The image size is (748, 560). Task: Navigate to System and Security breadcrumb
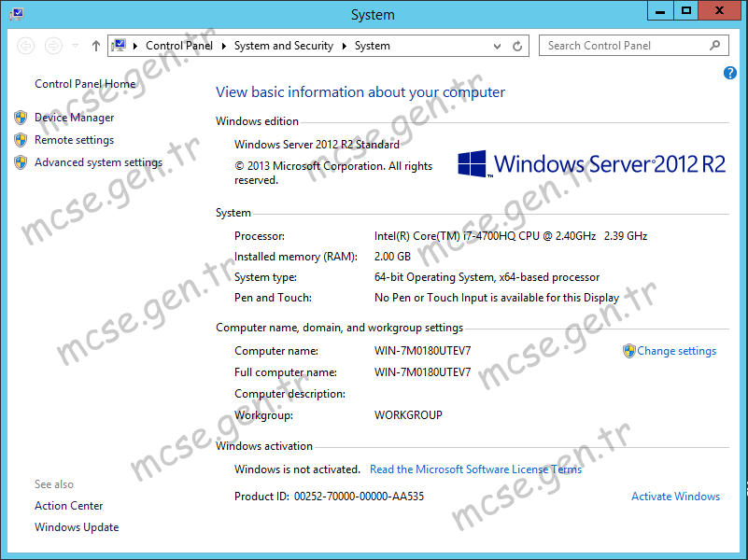[283, 46]
